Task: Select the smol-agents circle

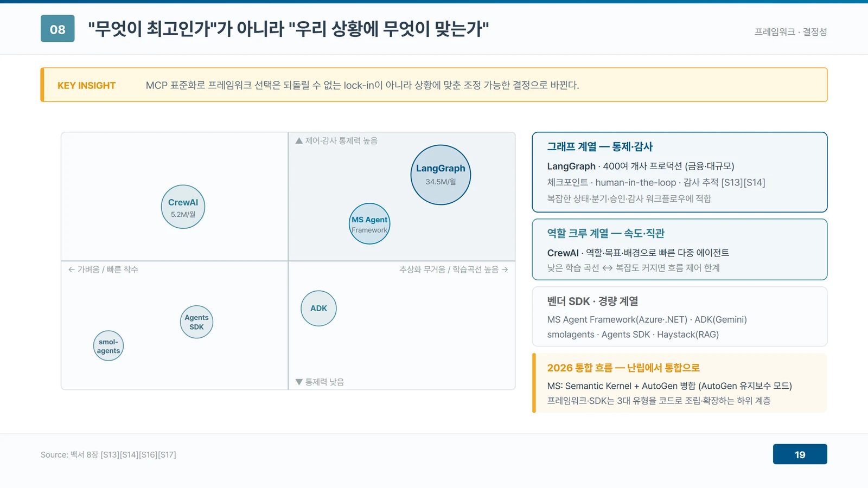Action: (108, 346)
